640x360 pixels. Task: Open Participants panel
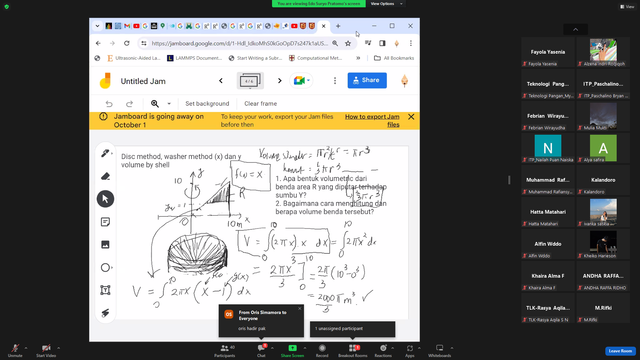tap(225, 350)
